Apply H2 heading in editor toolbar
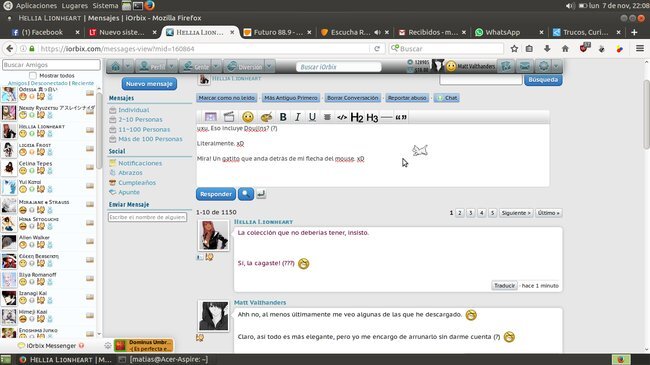Viewport: 650px width, 365px height. [357, 117]
